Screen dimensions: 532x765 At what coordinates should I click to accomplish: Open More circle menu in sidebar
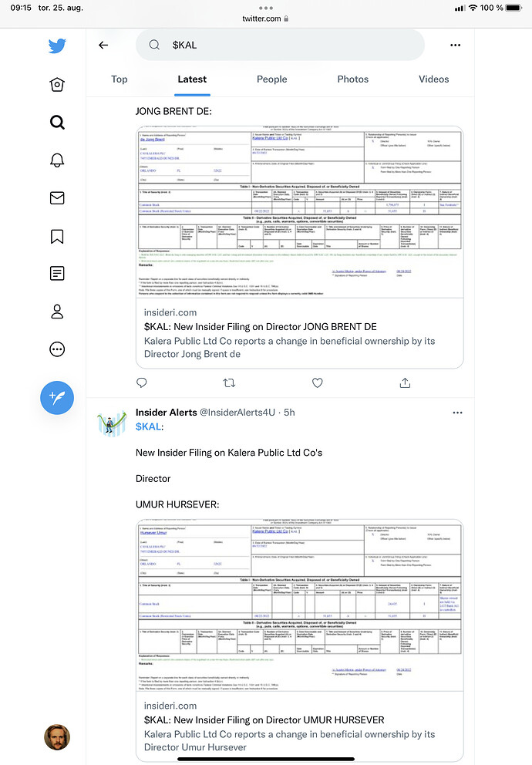(x=57, y=349)
